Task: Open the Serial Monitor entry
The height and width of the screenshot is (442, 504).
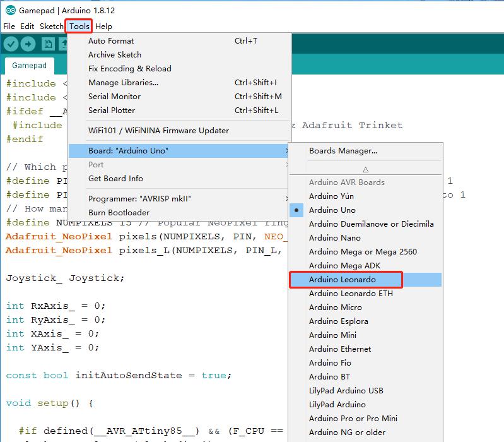Action: coord(114,97)
